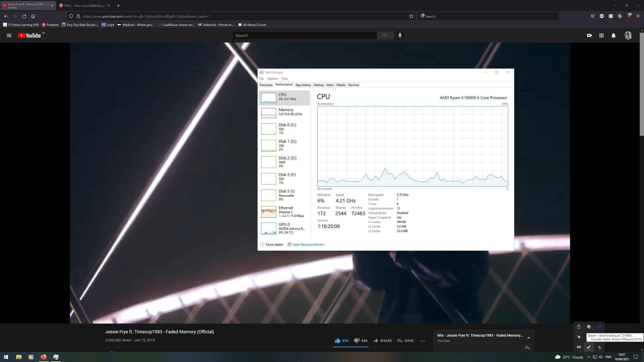Open the YouTube guide hamburger menu
Screen dimensions: 644x362
[x=9, y=35]
